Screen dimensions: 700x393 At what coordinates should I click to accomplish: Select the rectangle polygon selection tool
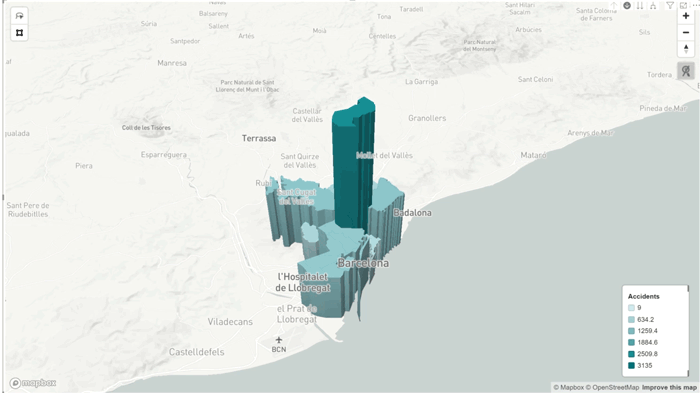(x=19, y=33)
